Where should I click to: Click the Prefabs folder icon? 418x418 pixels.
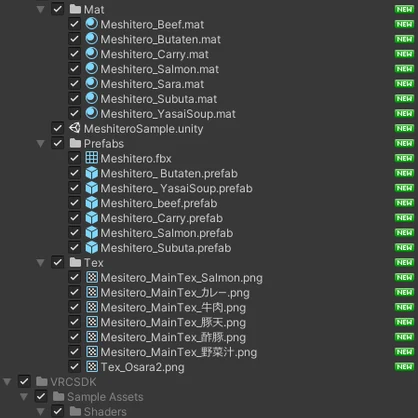click(x=75, y=143)
